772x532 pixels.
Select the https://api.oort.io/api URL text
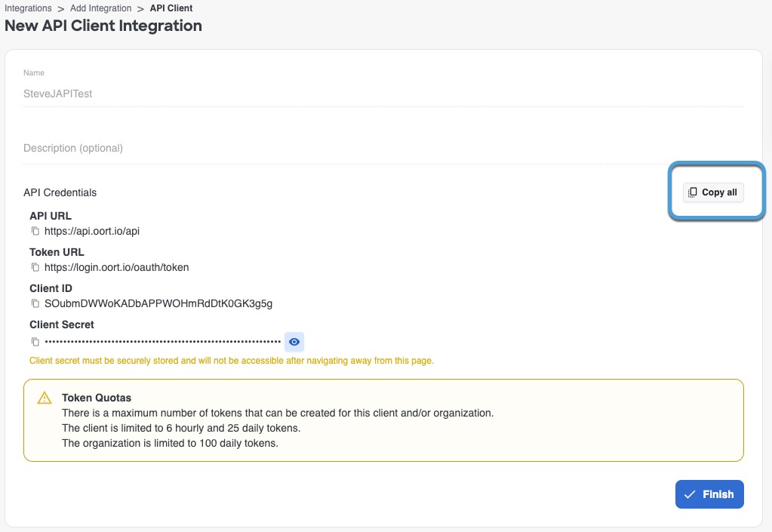[x=91, y=231]
